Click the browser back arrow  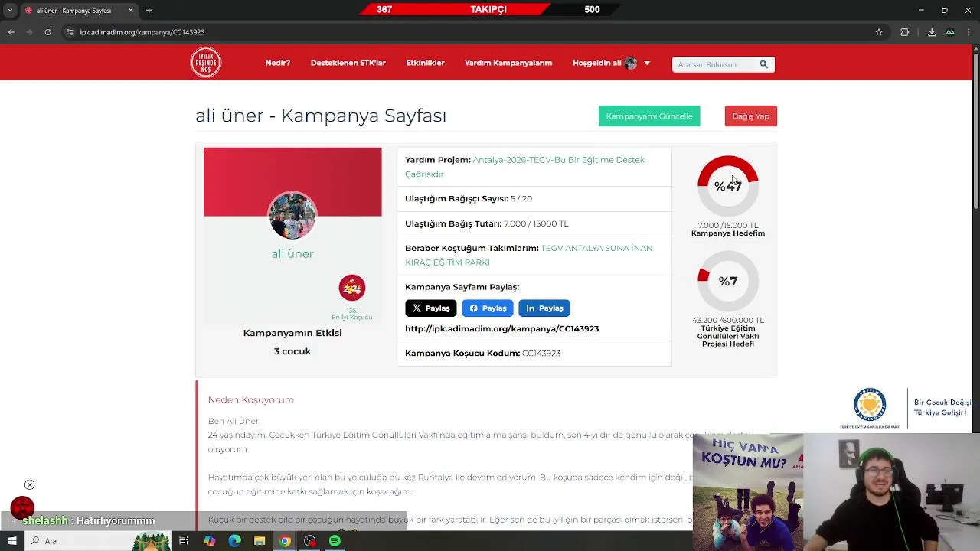point(11,32)
